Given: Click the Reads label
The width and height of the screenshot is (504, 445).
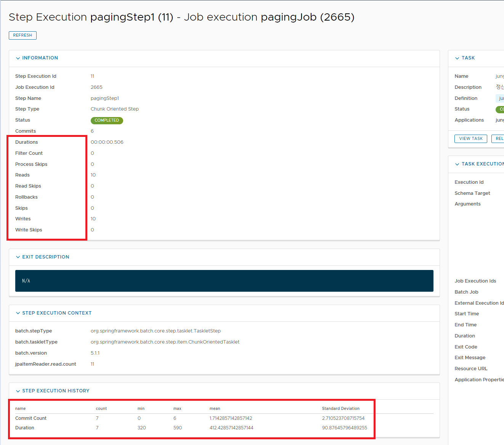Looking at the screenshot, I should 22,175.
